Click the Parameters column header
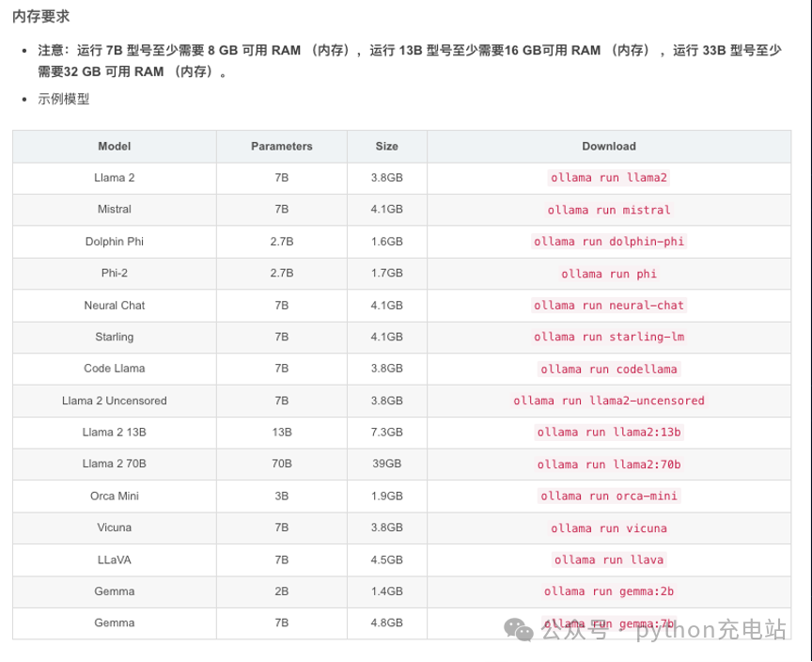Screen dimensions: 812x662 point(282,146)
